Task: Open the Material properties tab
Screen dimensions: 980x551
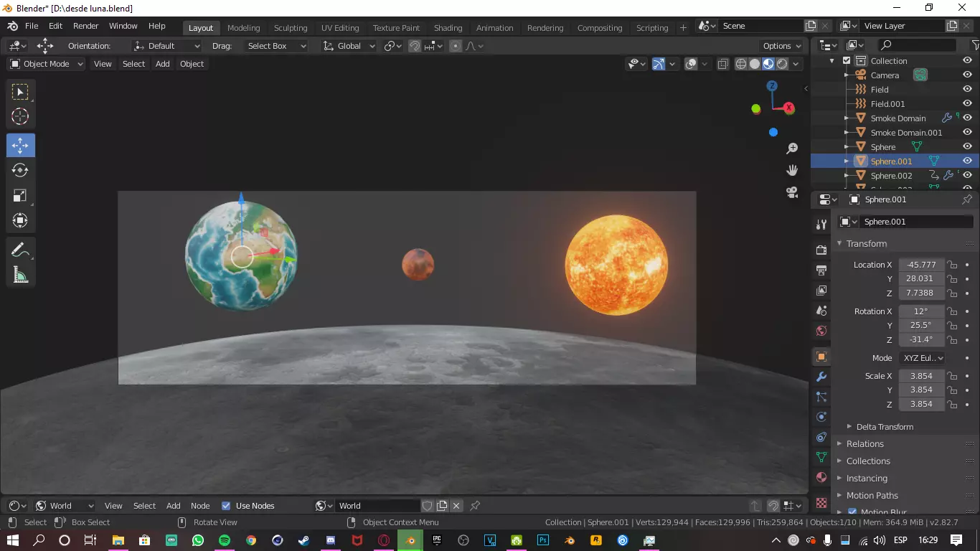Action: 821,477
